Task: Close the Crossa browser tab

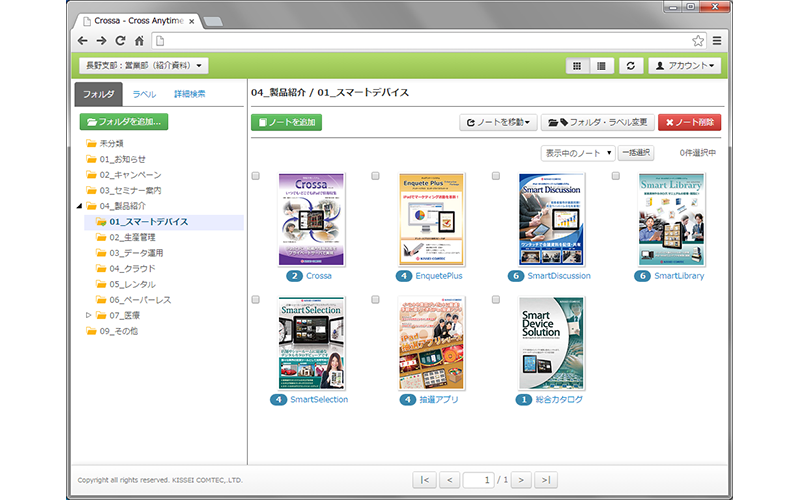Action: [x=191, y=21]
